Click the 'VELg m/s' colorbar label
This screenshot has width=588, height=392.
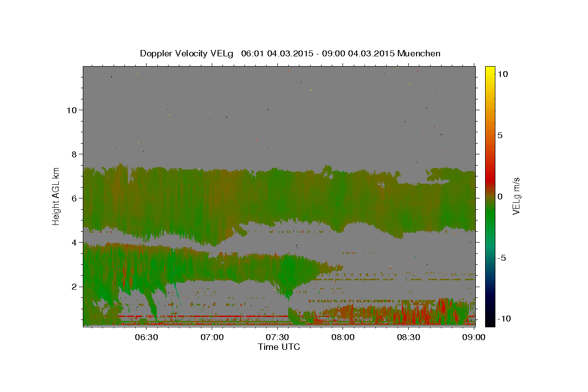pyautogui.click(x=516, y=196)
